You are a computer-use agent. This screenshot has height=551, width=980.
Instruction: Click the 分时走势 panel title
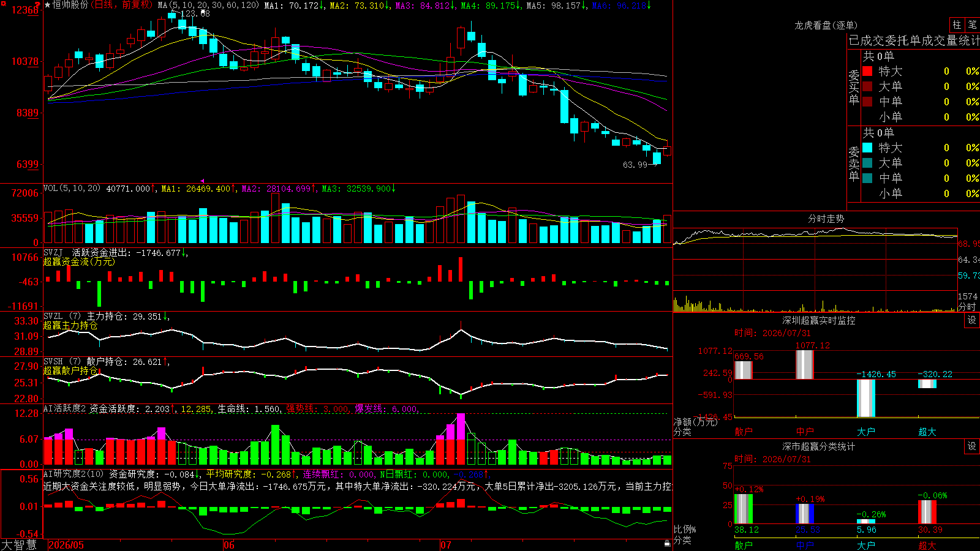tap(826, 219)
